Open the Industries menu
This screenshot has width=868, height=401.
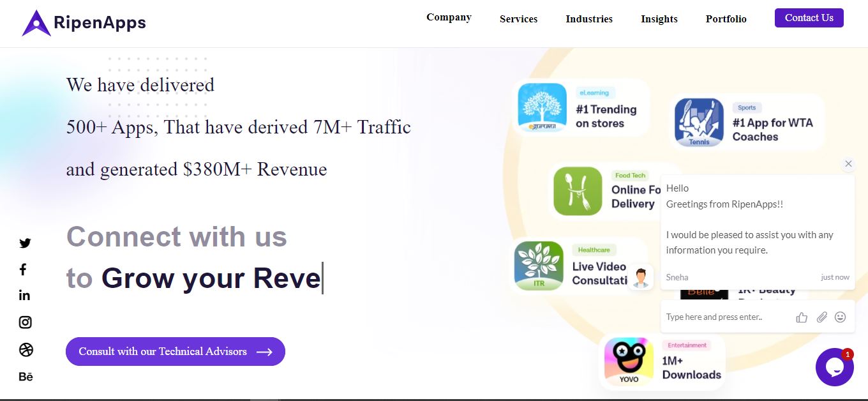coord(589,19)
